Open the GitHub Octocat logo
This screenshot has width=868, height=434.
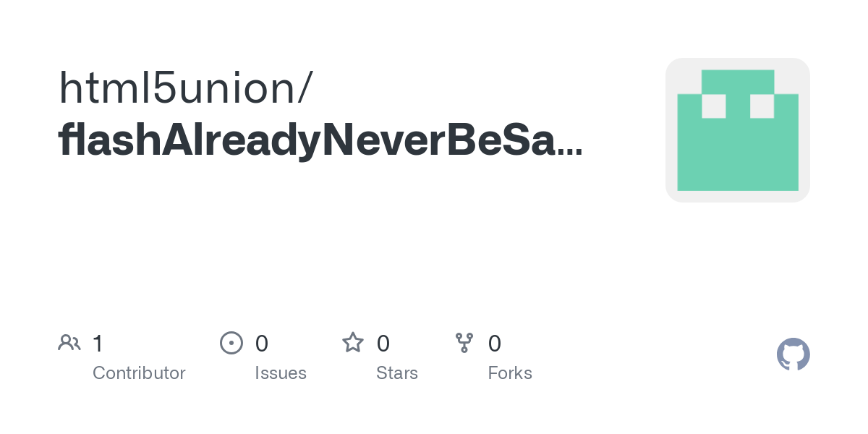[x=793, y=354]
